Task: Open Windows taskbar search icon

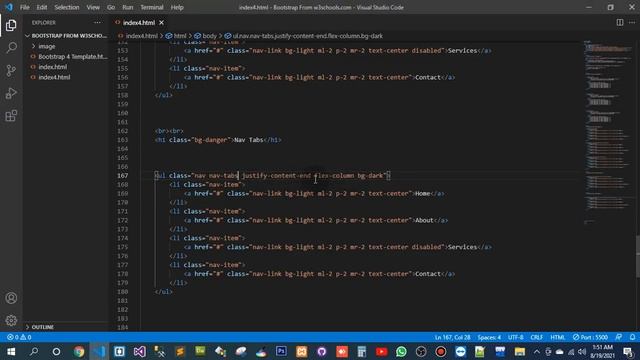Action: [34, 351]
